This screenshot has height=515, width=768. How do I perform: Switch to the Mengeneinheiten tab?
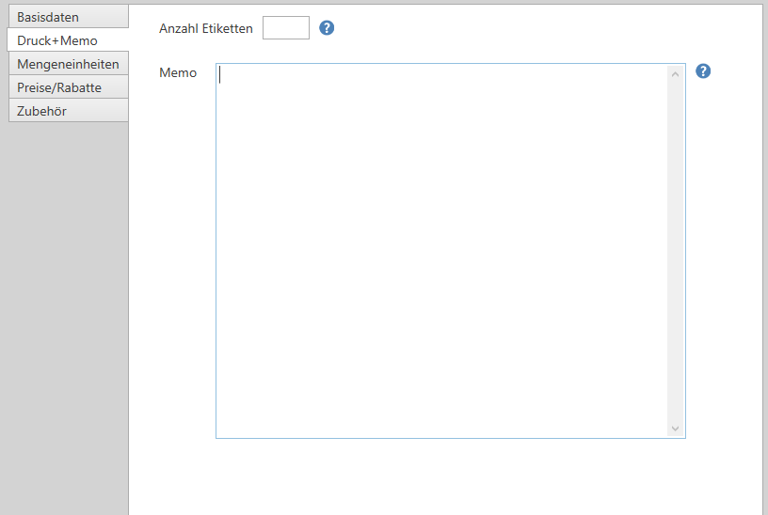click(69, 64)
